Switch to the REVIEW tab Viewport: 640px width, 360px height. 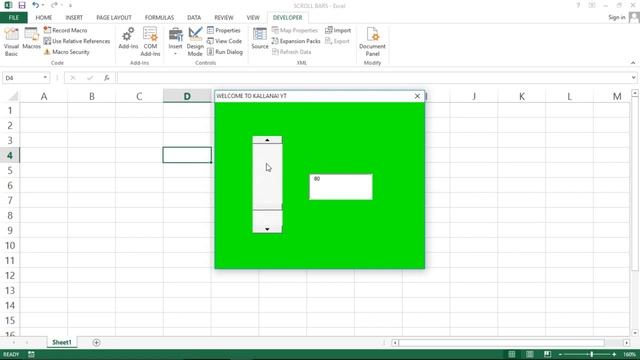[224, 18]
